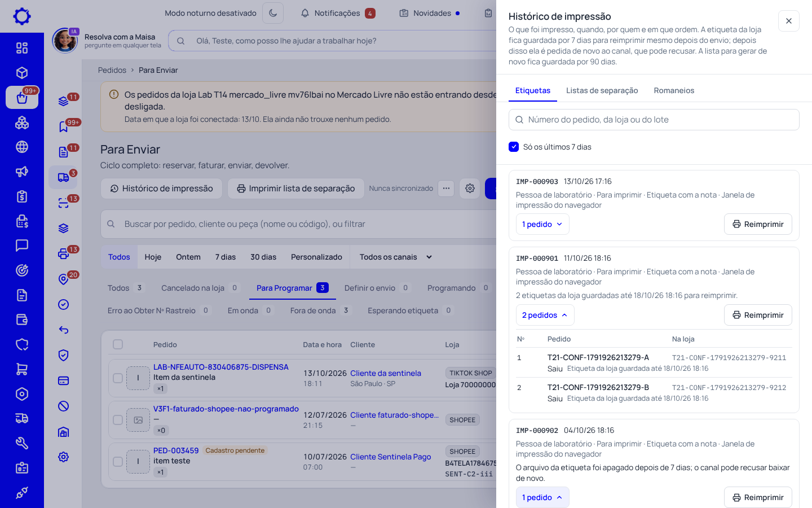This screenshot has height=508, width=812.
Task: Open settings gear in secondary sidebar
Action: point(63,457)
